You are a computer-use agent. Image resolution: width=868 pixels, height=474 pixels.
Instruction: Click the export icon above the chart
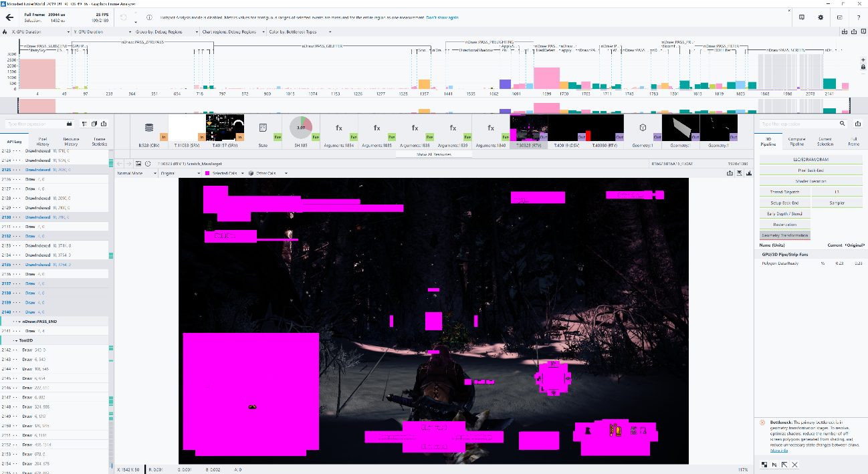tap(853, 31)
